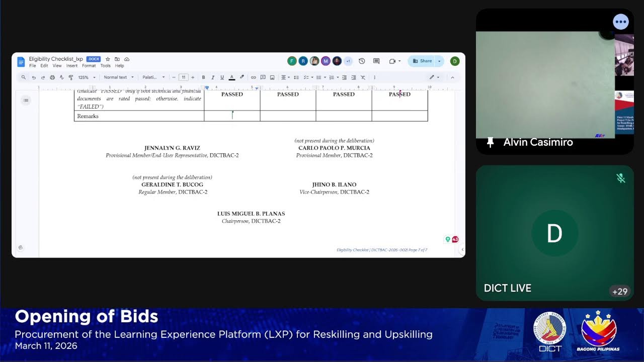Click the Share button

coord(422,61)
